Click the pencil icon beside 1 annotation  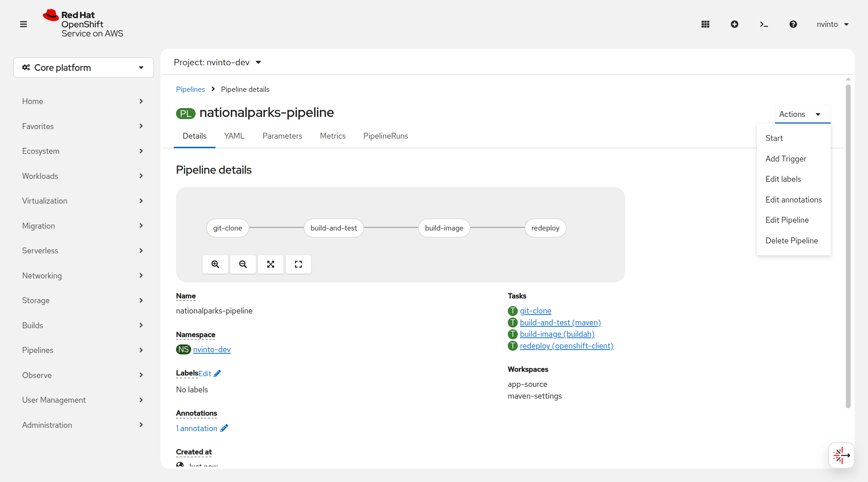click(x=224, y=428)
